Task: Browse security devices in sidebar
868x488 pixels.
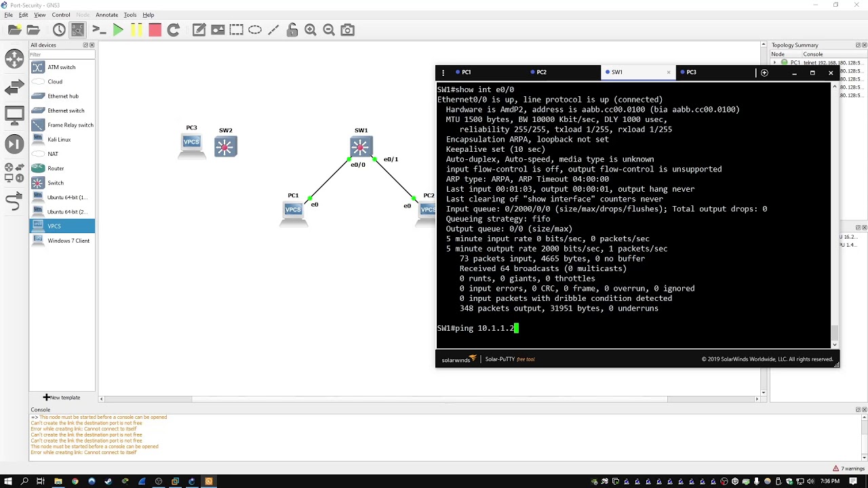Action: [x=14, y=144]
